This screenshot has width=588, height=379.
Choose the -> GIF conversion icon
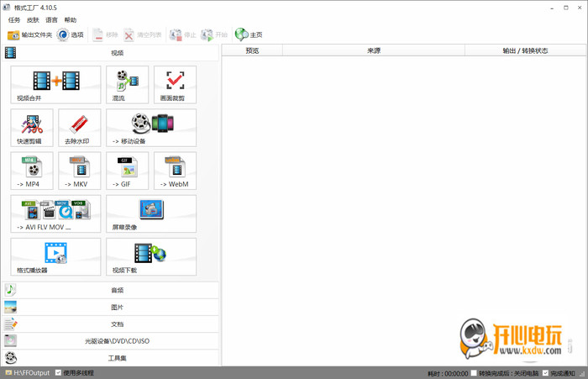coord(127,171)
